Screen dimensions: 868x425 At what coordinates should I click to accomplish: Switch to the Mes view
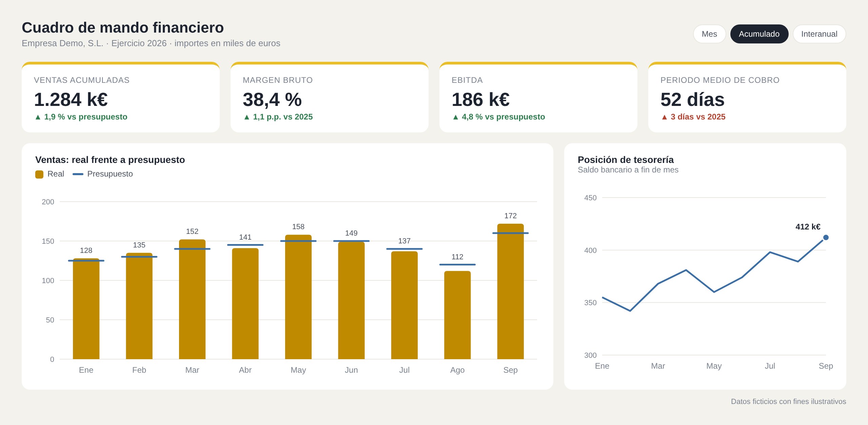(x=709, y=34)
